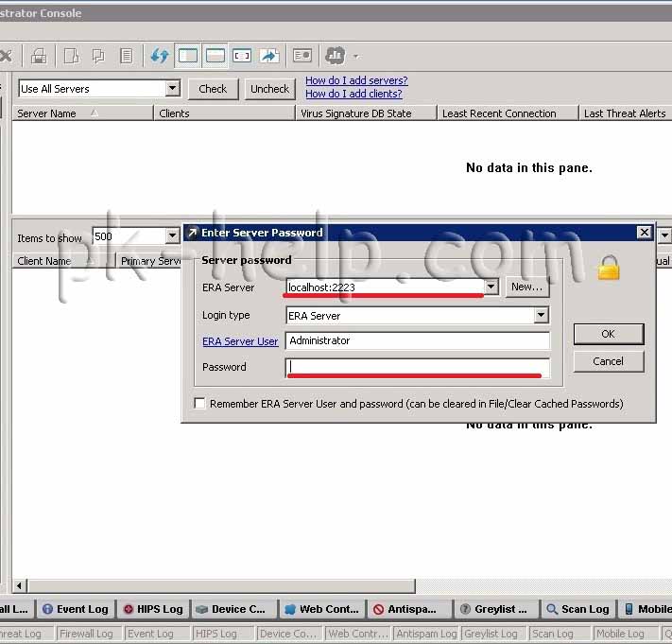Image resolution: width=672 pixels, height=644 pixels.
Task: Click the Administrator user name field
Action: pos(418,340)
